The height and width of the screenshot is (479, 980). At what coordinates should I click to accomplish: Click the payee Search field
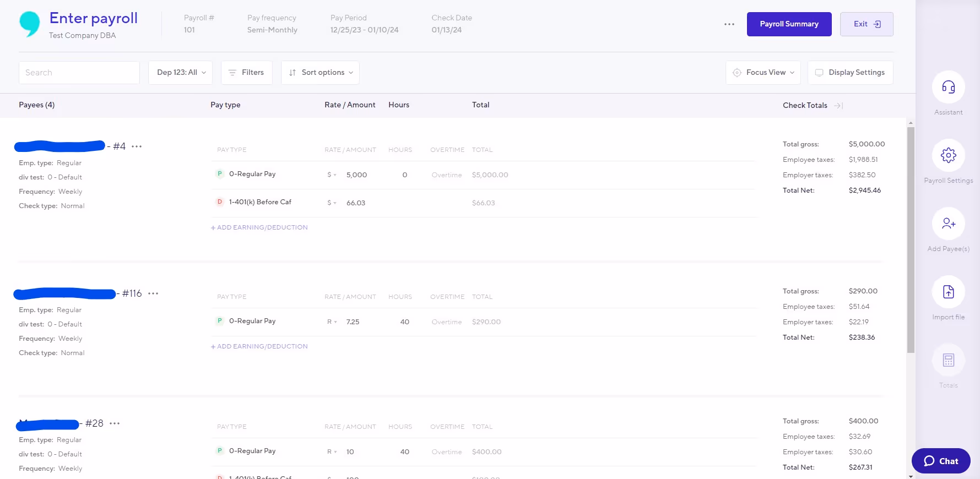coord(79,73)
